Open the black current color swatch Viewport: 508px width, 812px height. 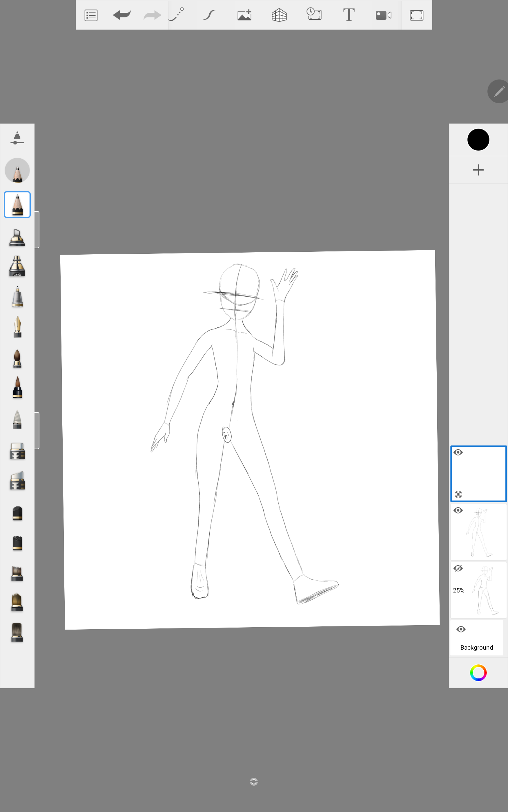[x=478, y=140]
